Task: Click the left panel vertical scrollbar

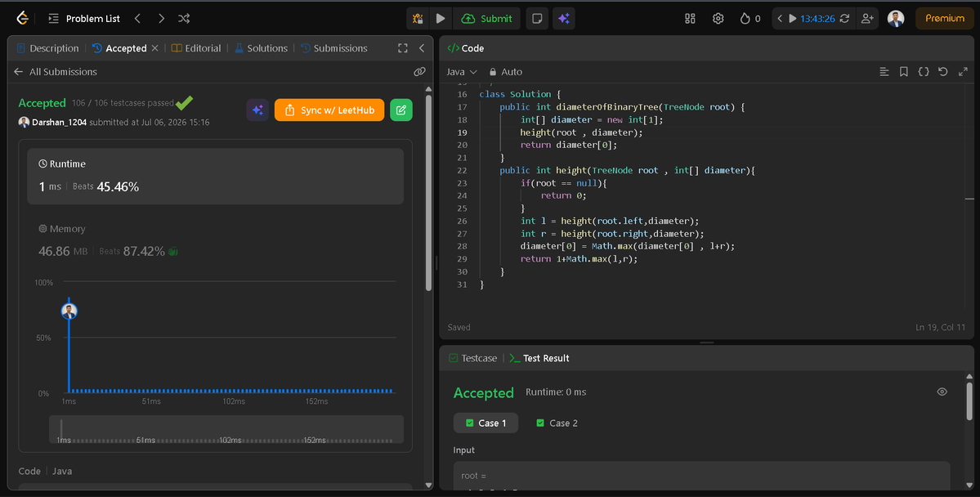Action: [x=429, y=192]
